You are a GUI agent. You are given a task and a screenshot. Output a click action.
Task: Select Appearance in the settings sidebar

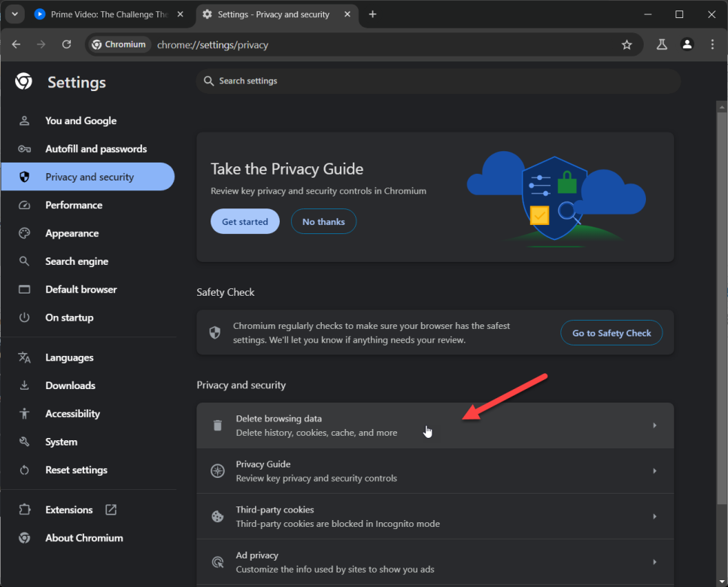71,233
